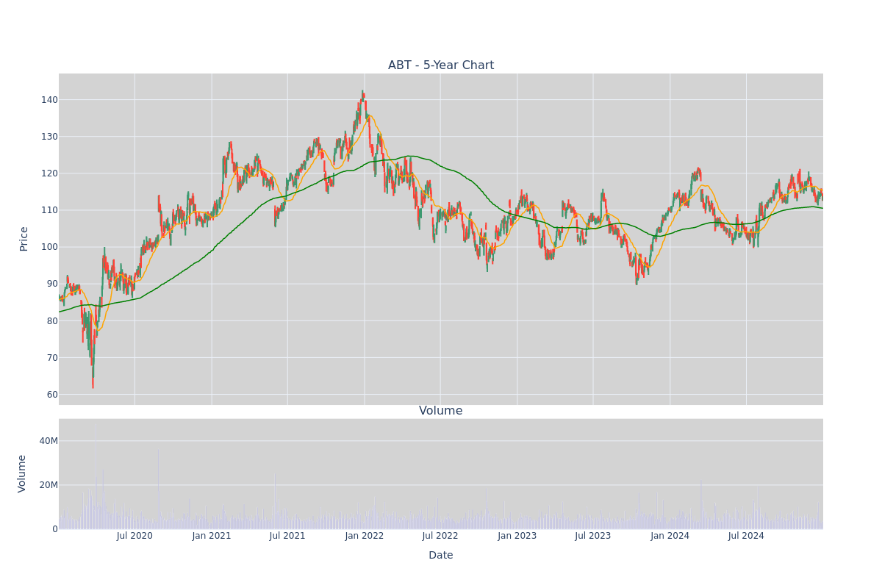Click the 'Price' y-axis label
The height and width of the screenshot is (588, 882).
tap(24, 239)
